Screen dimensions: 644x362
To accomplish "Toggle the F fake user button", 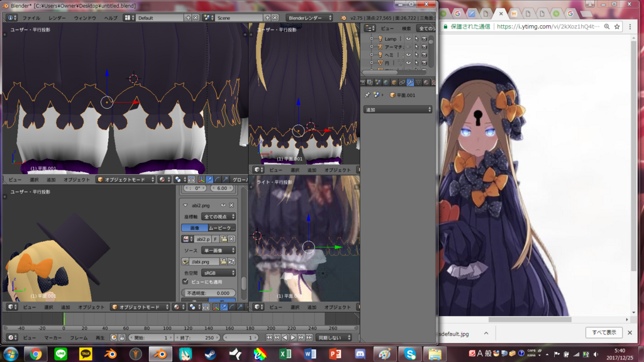I will pyautogui.click(x=215, y=239).
